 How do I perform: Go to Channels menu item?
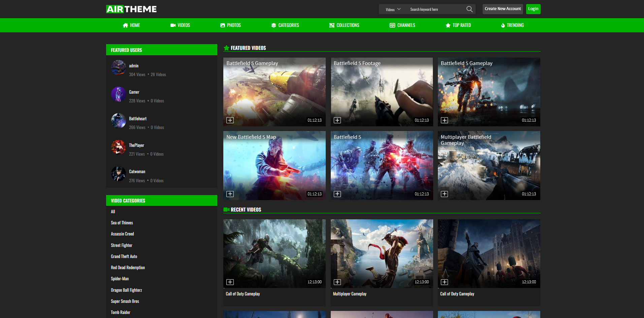click(402, 25)
